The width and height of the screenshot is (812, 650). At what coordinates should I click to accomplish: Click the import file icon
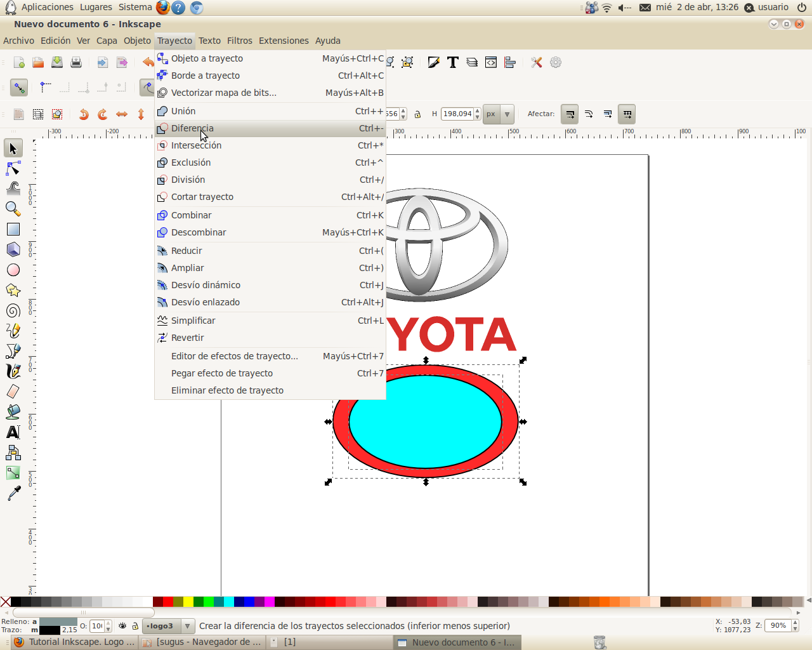(x=102, y=62)
